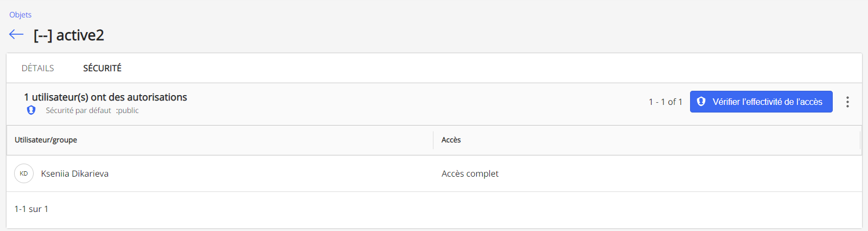Click shield icon inside the verify access button

pyautogui.click(x=701, y=102)
